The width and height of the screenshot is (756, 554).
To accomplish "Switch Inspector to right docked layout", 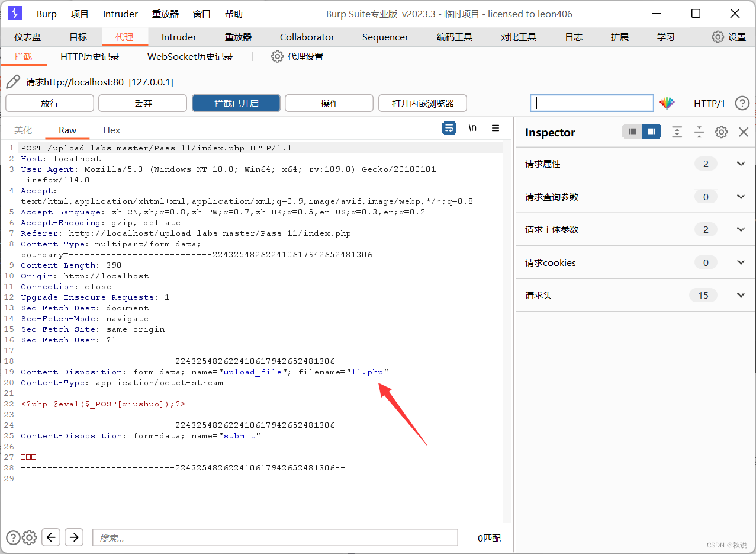I will (651, 132).
